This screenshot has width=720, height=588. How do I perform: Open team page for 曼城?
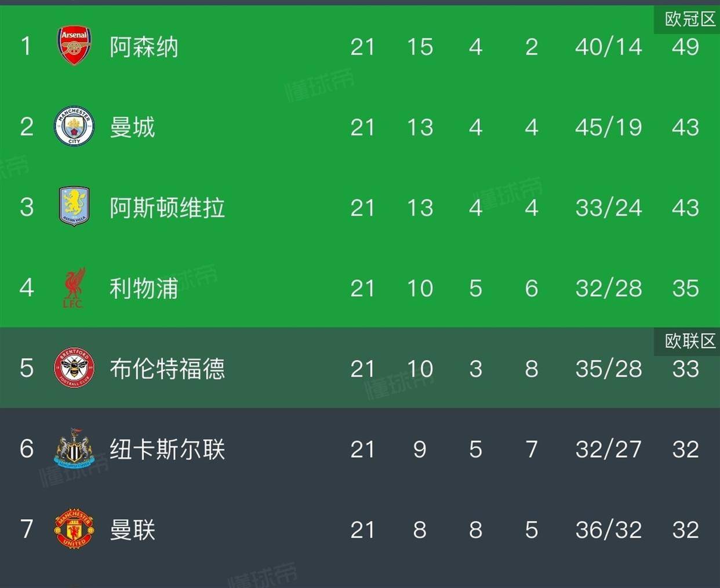click(132, 127)
